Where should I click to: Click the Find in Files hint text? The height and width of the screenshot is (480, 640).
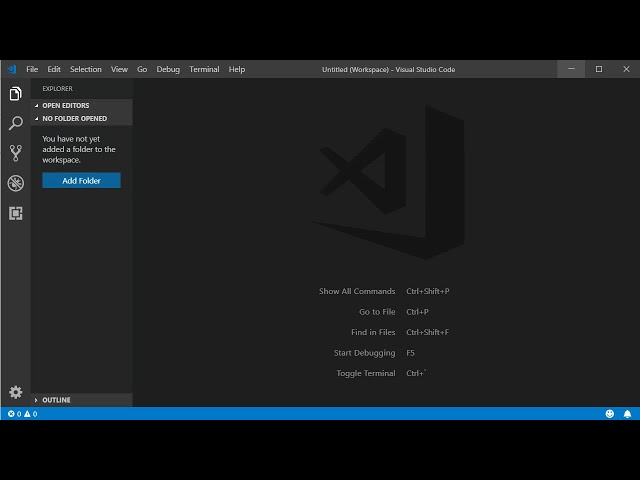pos(373,332)
